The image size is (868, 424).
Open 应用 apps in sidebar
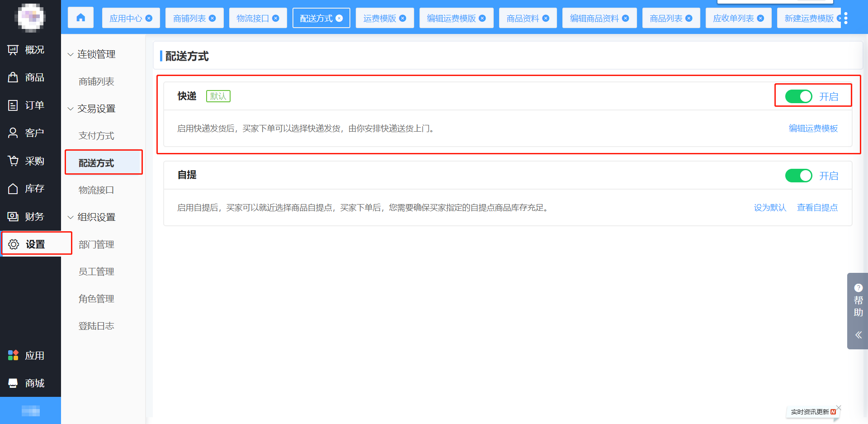pyautogui.click(x=26, y=356)
